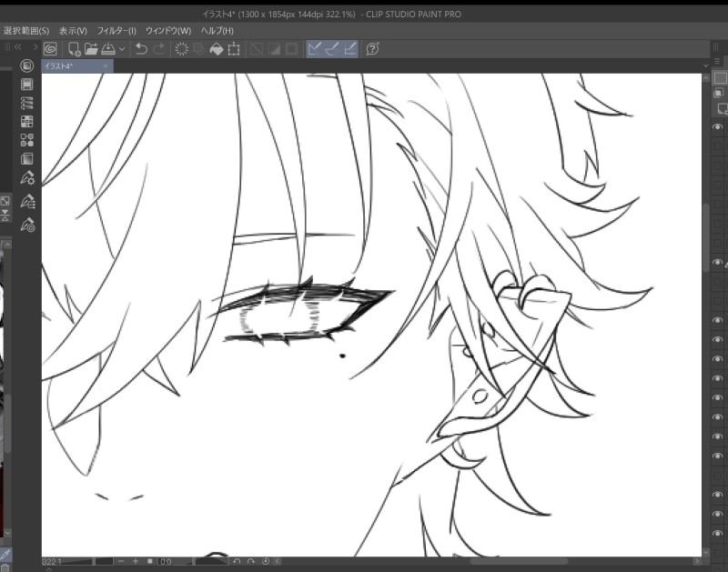The height and width of the screenshot is (572, 728).
Task: Collapse command bar with double-chevron arrow
Action: [17, 47]
